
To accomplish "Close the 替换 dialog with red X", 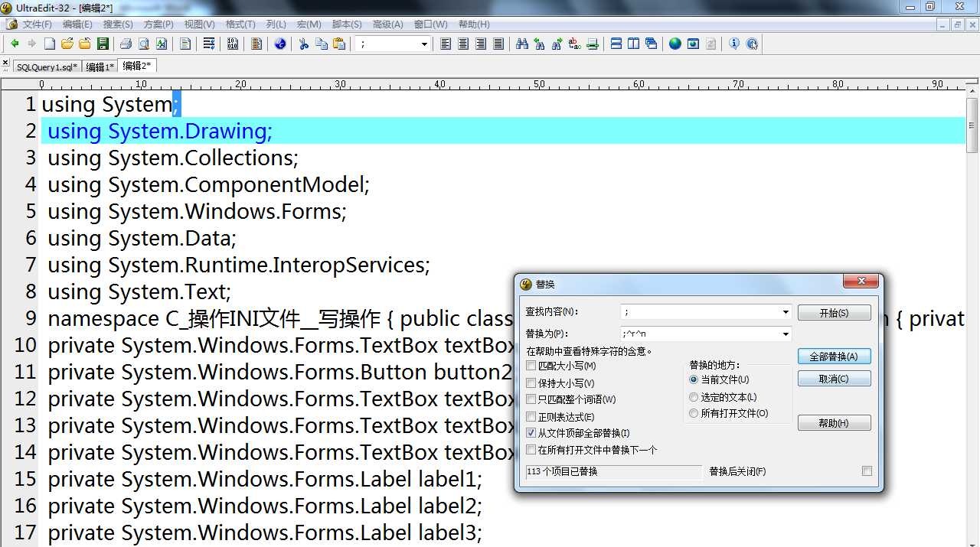I will tap(861, 282).
